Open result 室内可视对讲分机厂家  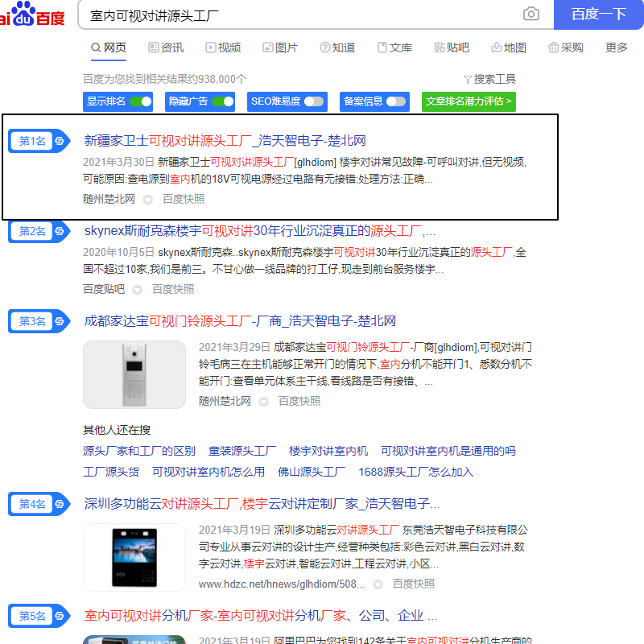pyautogui.click(x=260, y=615)
